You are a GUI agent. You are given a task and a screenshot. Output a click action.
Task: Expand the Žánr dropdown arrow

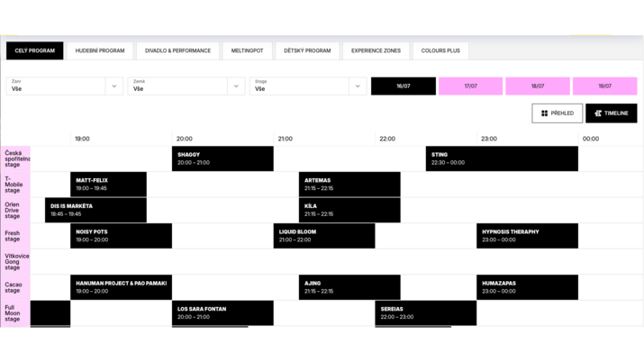[114, 86]
